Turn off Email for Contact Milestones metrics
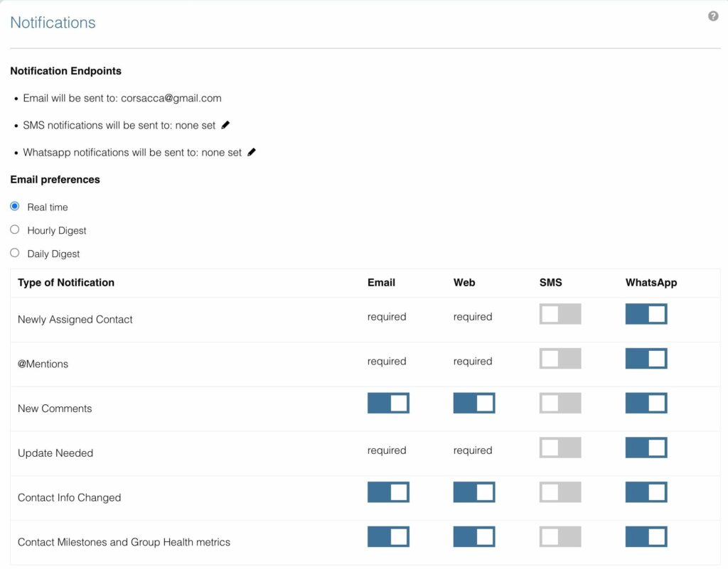The width and height of the screenshot is (728, 569). coord(388,537)
